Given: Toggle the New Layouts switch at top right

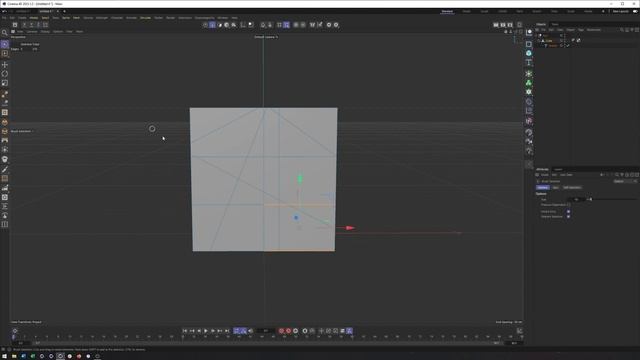Looking at the screenshot, I should coord(635,11).
